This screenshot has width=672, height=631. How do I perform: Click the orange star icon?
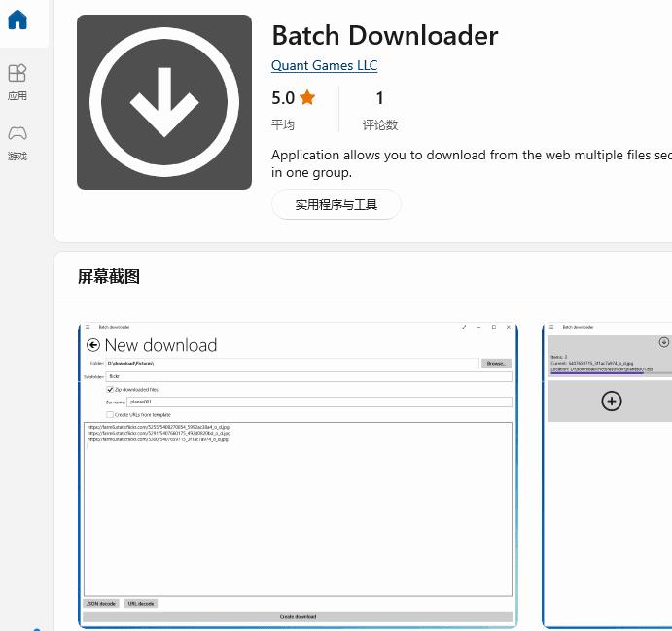[307, 97]
